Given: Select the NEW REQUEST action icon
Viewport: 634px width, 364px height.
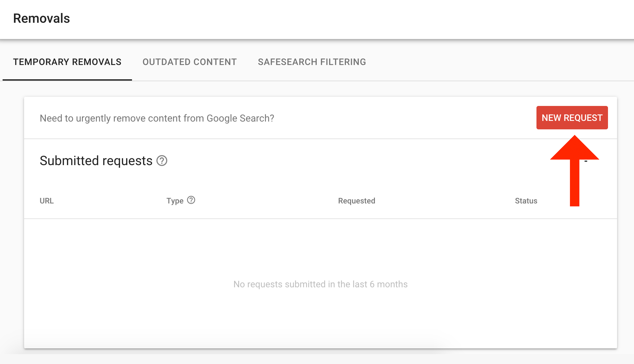Looking at the screenshot, I should tap(572, 118).
